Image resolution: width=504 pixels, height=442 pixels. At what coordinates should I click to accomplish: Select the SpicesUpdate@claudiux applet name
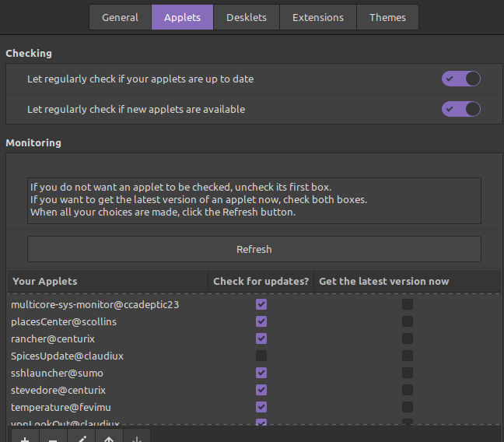(x=67, y=356)
